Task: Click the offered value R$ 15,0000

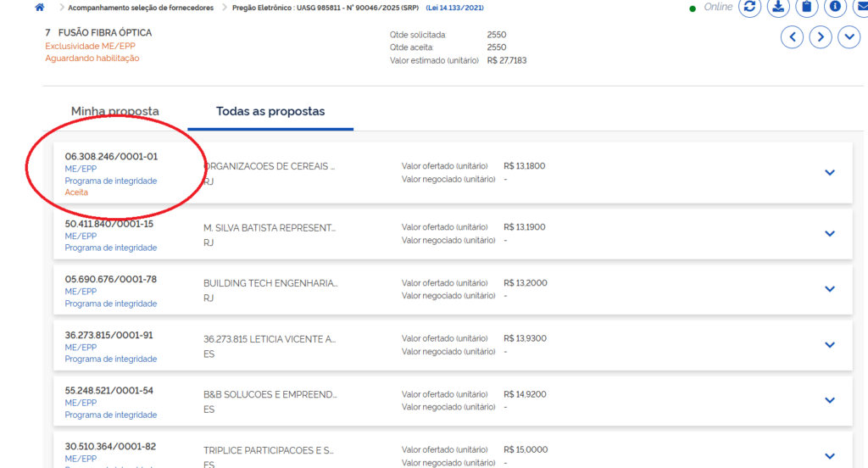Action: click(526, 449)
